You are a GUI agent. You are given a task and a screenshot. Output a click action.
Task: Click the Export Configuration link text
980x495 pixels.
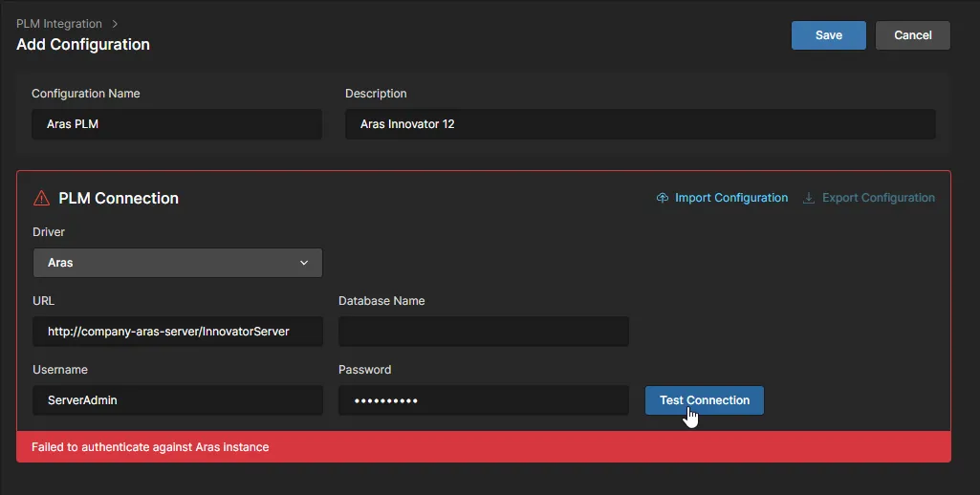(x=879, y=198)
